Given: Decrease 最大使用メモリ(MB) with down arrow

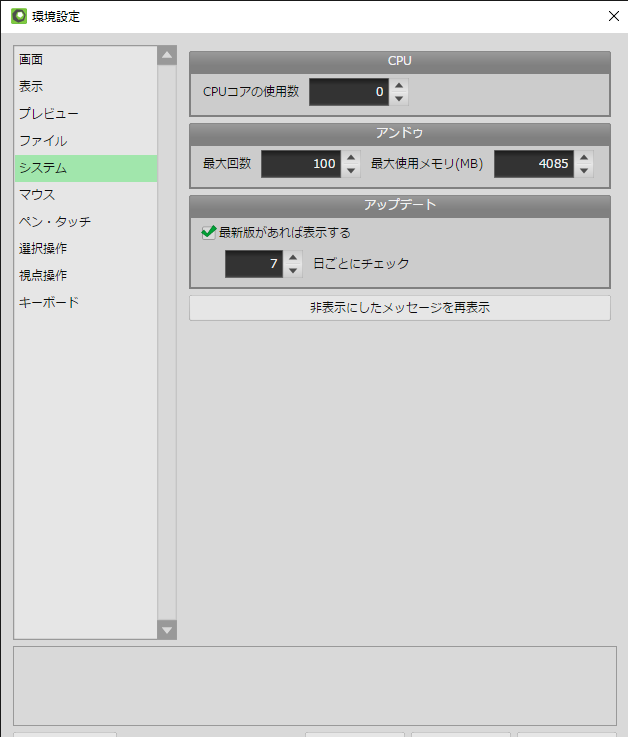Looking at the screenshot, I should (584, 171).
